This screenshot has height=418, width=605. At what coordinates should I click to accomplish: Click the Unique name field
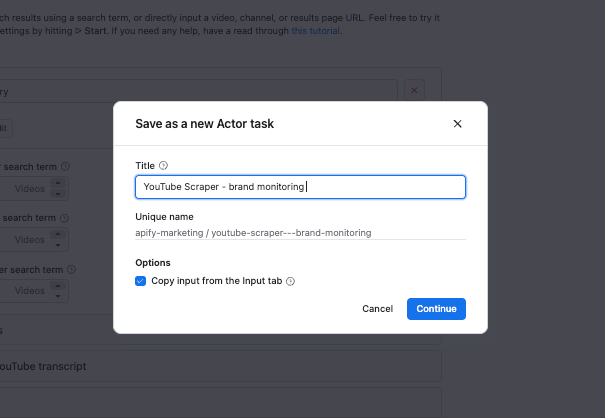click(300, 233)
